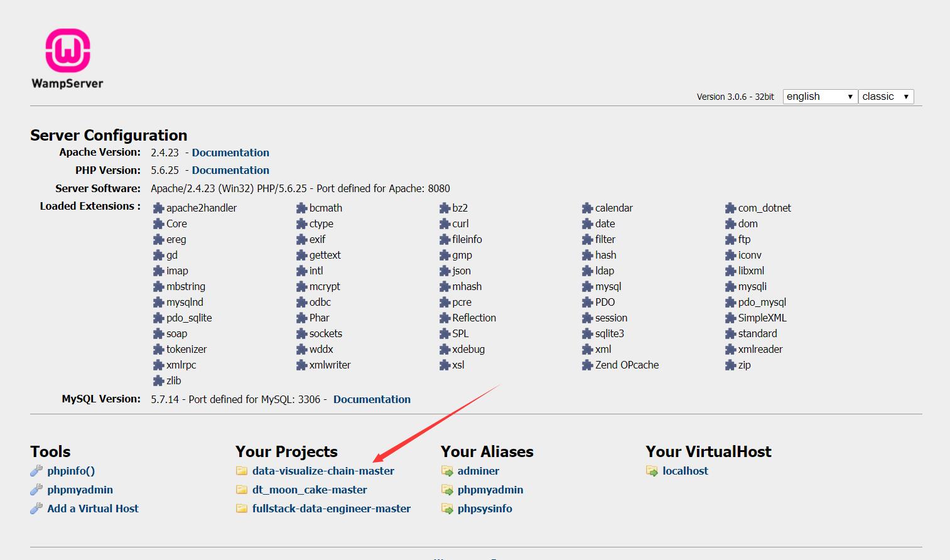The height and width of the screenshot is (560, 950).
Task: Click puzzle icon of sockets extension
Action: [x=301, y=333]
